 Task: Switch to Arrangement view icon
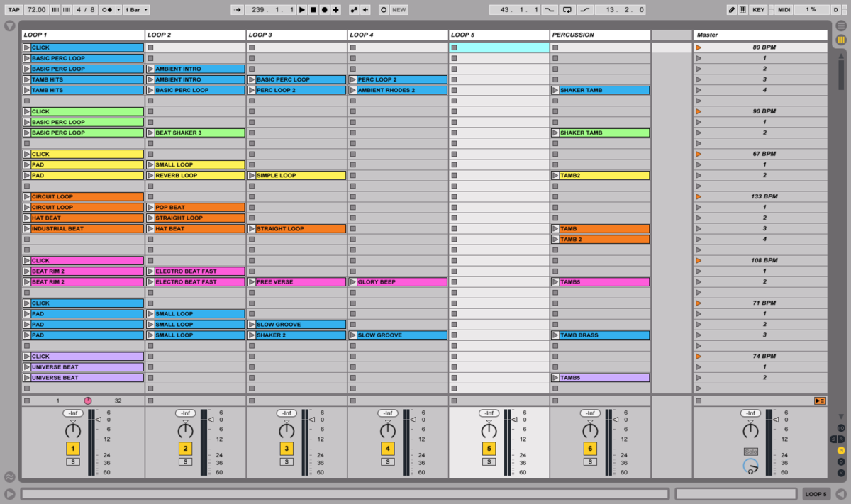click(841, 26)
